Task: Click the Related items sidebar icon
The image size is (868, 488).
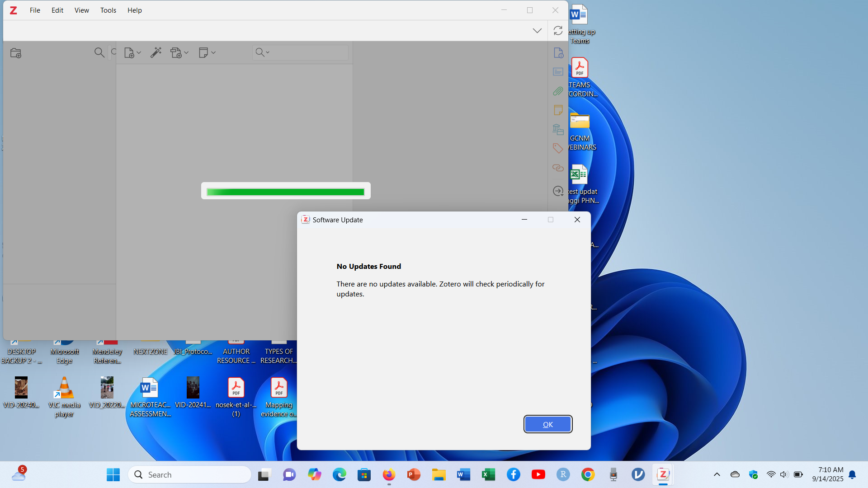Action: (x=558, y=168)
